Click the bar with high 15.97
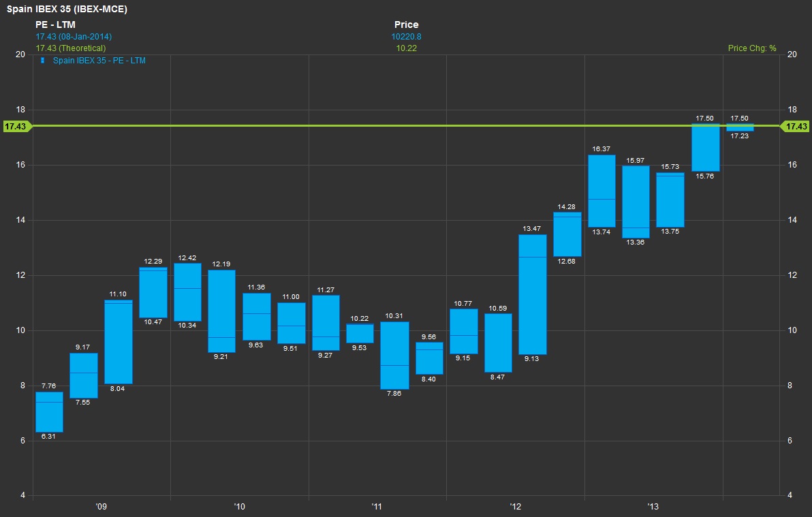The width and height of the screenshot is (812, 517). [636, 202]
